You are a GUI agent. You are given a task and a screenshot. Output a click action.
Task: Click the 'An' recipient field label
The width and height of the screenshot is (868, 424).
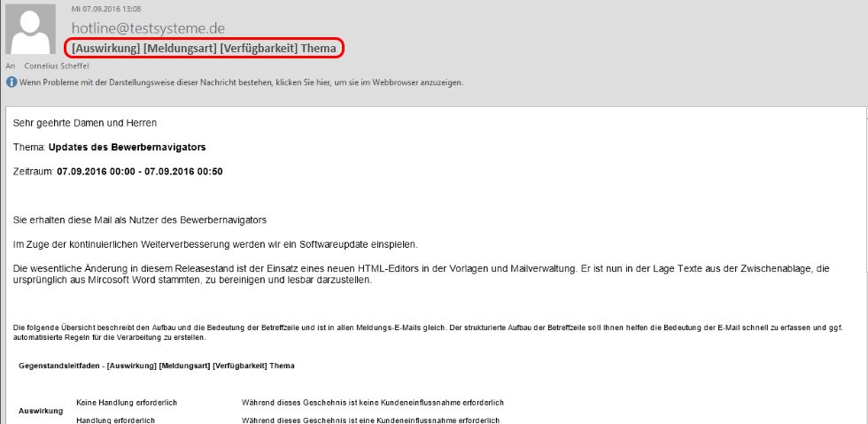click(x=10, y=66)
